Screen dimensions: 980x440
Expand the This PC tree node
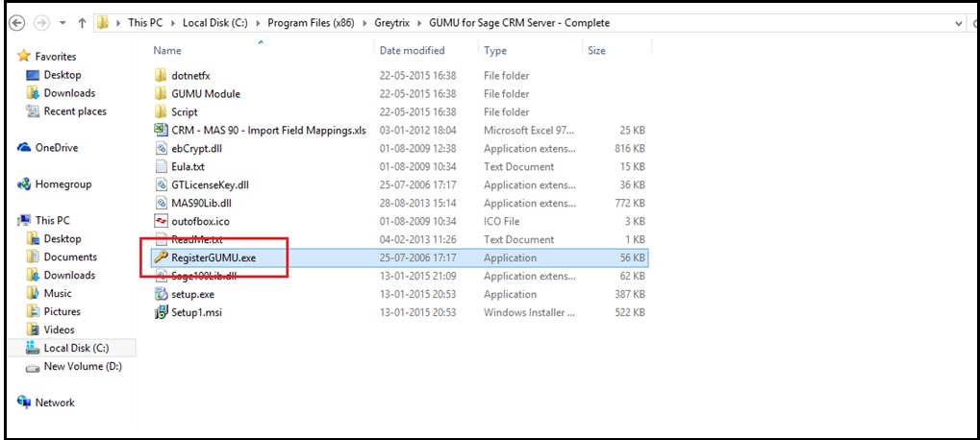click(x=16, y=220)
